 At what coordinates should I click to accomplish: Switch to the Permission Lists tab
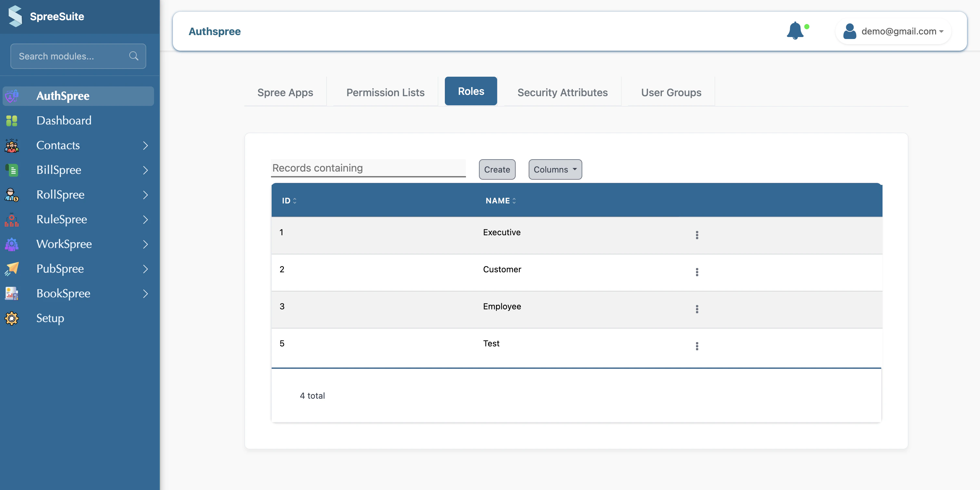tap(385, 92)
